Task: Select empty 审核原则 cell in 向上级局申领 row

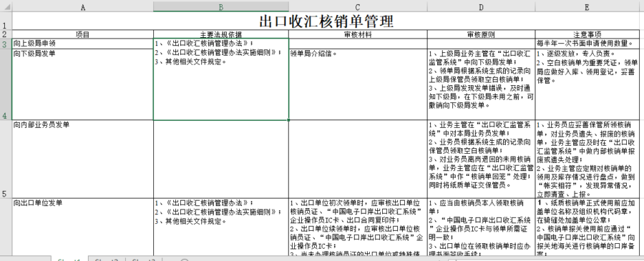Action: [x=481, y=44]
